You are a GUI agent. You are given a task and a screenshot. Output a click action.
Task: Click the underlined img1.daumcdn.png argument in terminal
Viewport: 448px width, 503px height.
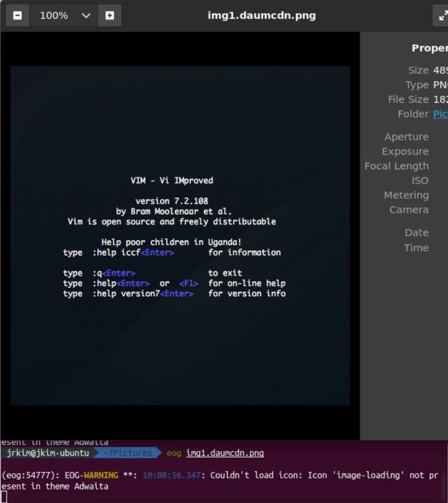pos(225,453)
